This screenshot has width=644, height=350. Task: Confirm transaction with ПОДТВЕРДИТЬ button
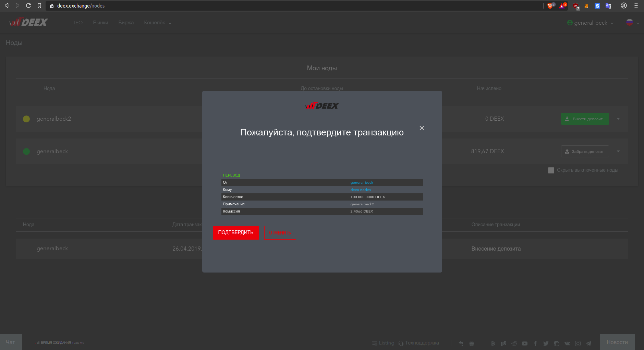[236, 233]
